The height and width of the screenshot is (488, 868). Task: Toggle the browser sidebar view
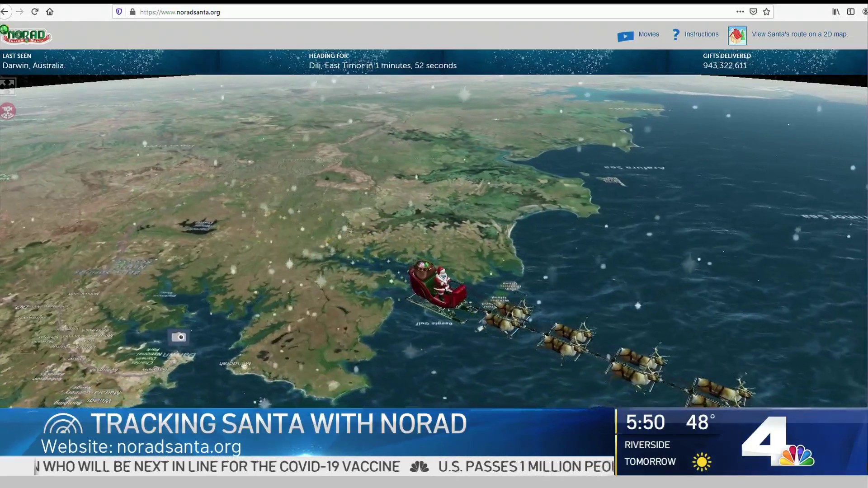pos(851,12)
